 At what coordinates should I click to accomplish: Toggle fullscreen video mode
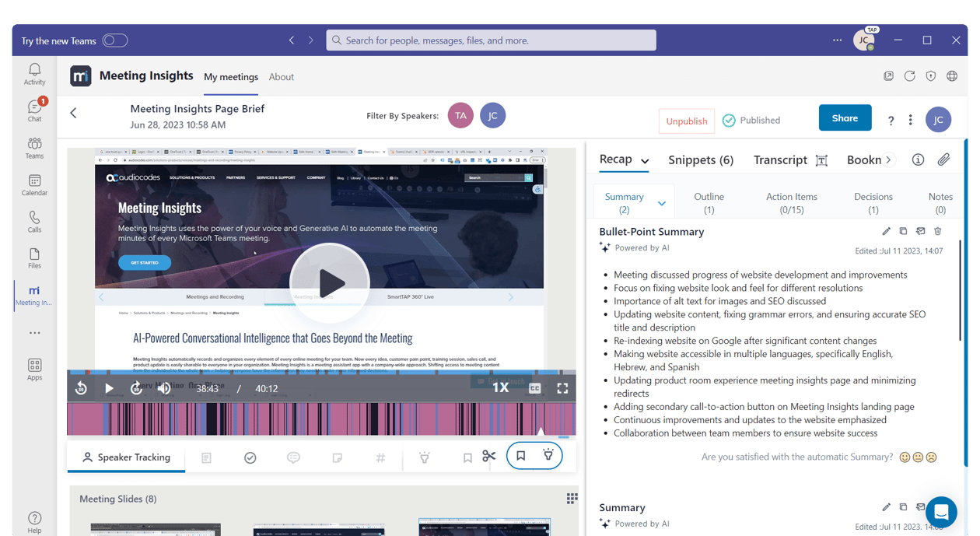click(562, 388)
